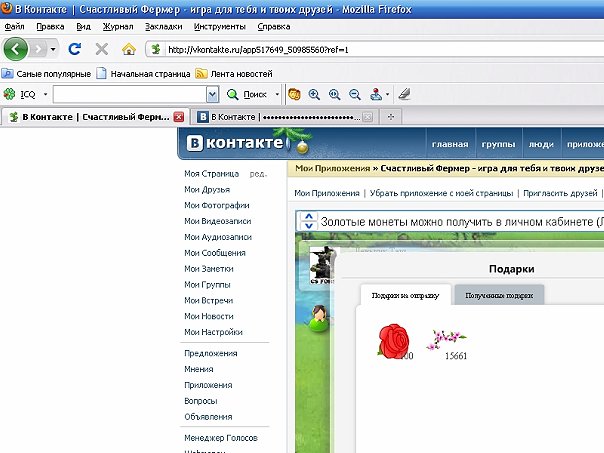
Task: Click the grayed Forward navigation arrow
Action: click(38, 49)
